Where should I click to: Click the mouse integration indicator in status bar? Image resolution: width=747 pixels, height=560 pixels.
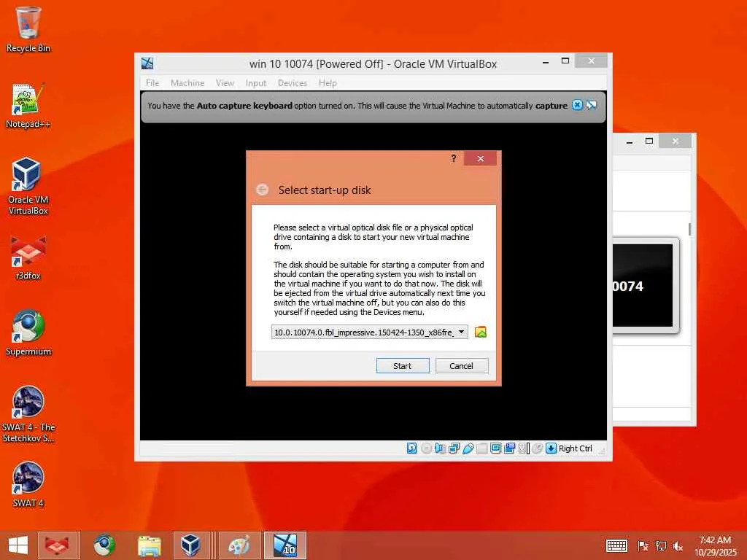pyautogui.click(x=537, y=448)
